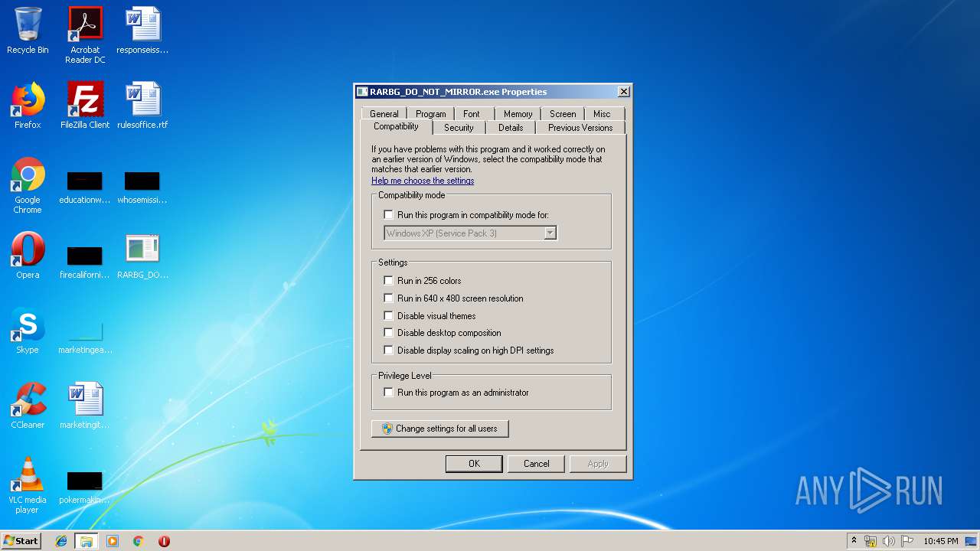
Task: Open the Windows XP (Service Pack 3) dropdown
Action: pos(470,233)
